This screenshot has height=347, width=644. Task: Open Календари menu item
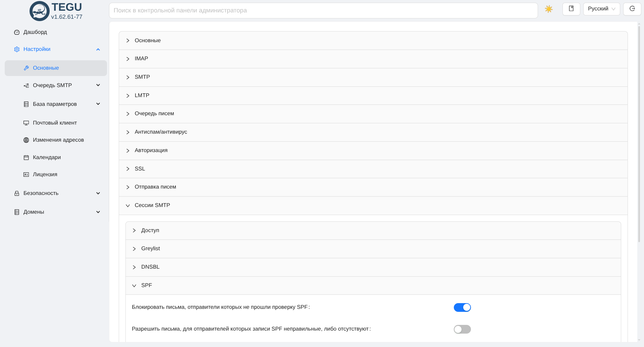56,157
